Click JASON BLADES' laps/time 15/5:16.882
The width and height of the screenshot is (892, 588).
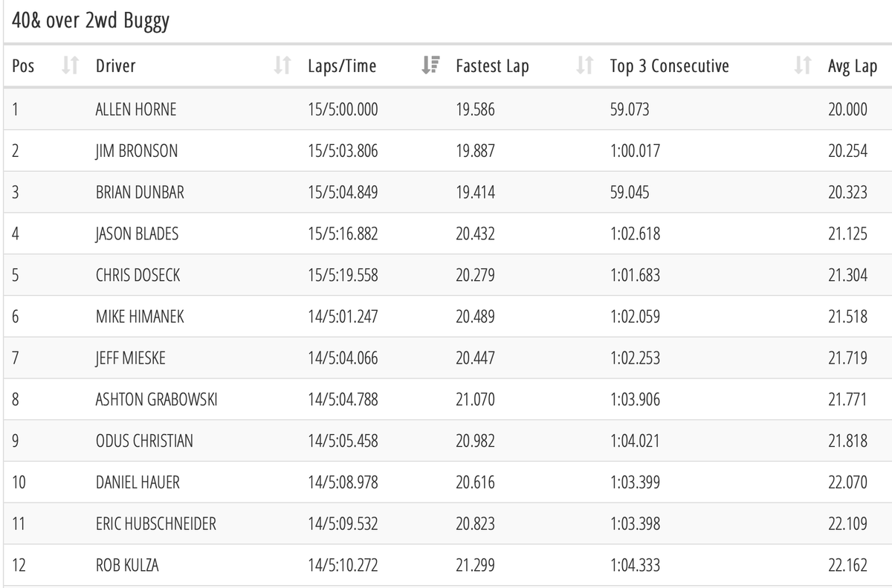[x=343, y=235]
